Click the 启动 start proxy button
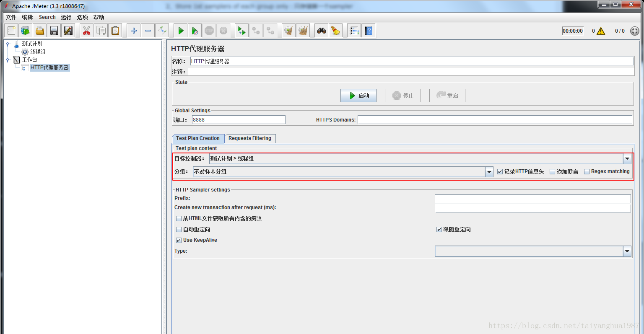Viewport: 644px width, 334px height. [x=358, y=96]
